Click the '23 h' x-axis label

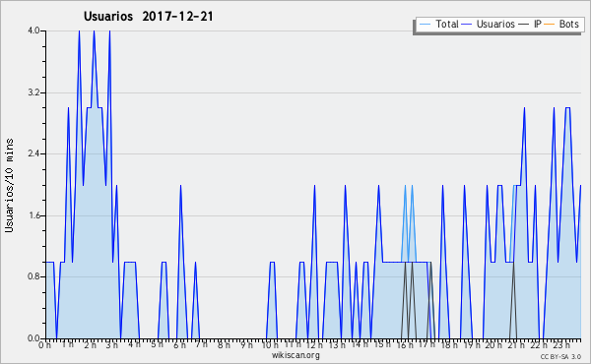click(x=560, y=344)
